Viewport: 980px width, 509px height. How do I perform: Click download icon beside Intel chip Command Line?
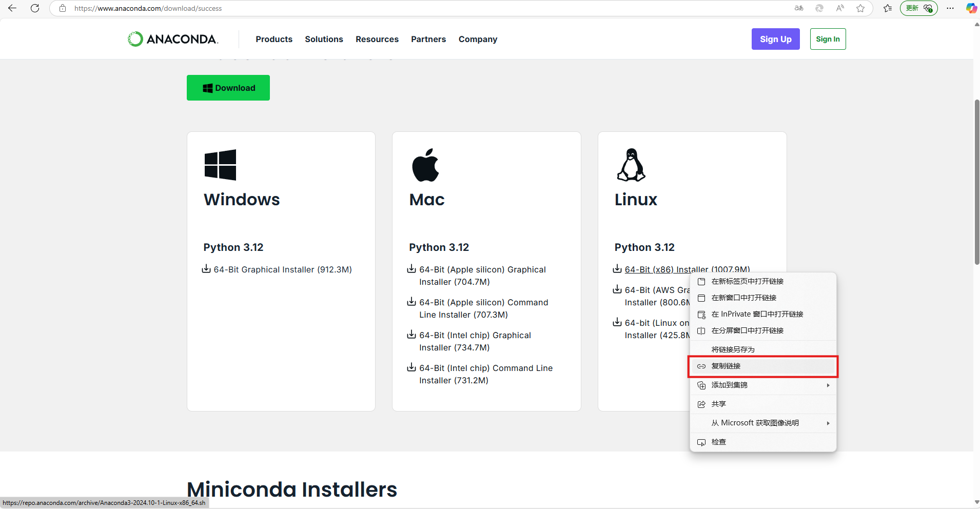coord(411,367)
